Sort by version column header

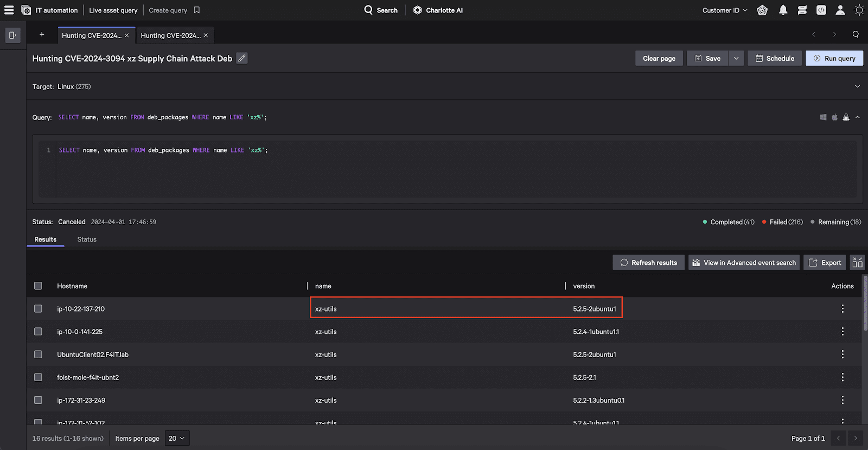tap(584, 286)
